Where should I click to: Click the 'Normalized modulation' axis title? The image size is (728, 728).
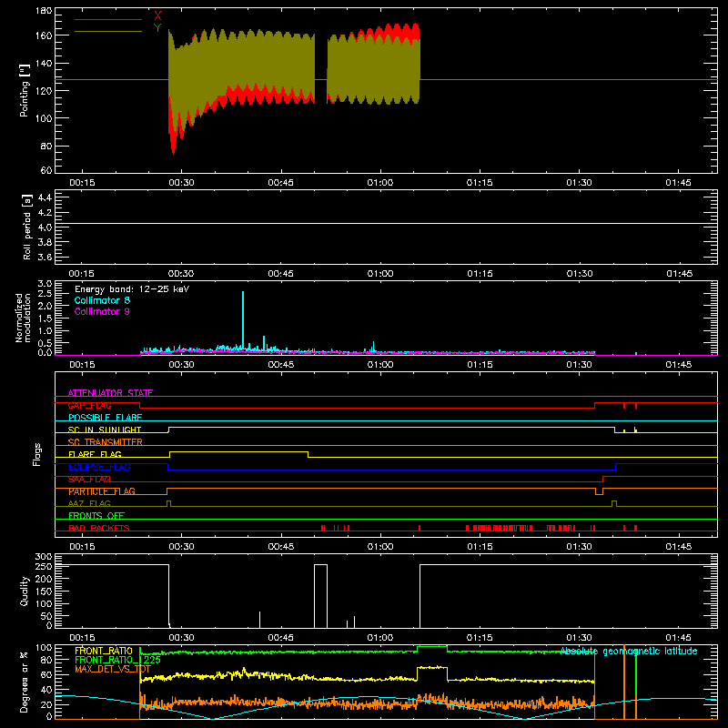pos(23,318)
